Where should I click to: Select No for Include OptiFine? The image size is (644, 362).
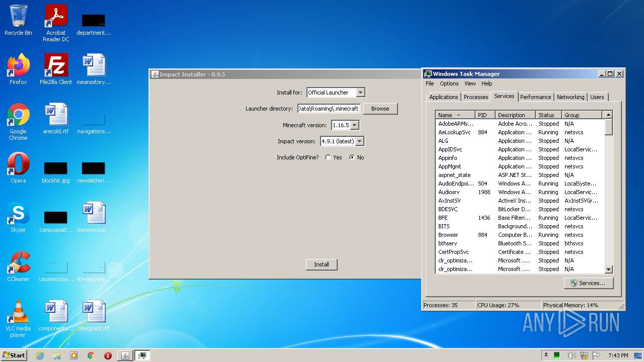point(352,157)
